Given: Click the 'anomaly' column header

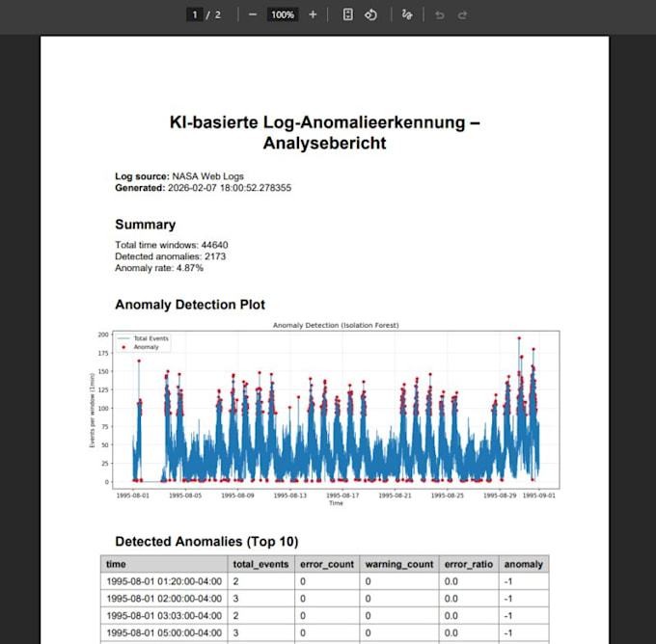Looking at the screenshot, I should (524, 564).
